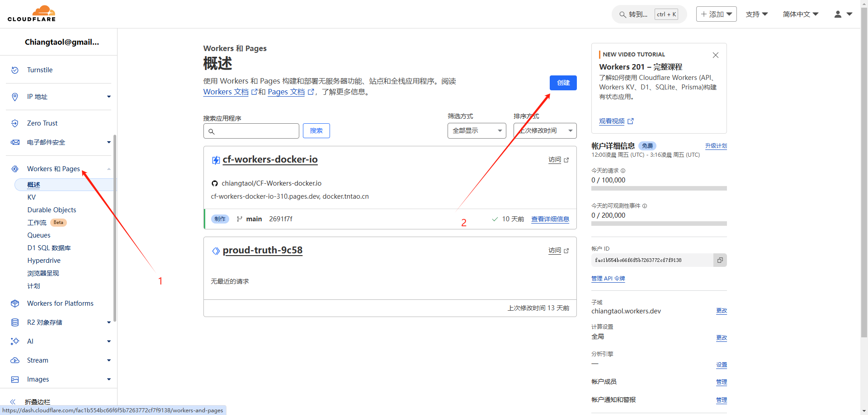Click the Stream cloud icon in sidebar
This screenshot has height=415, width=868.
(15, 360)
